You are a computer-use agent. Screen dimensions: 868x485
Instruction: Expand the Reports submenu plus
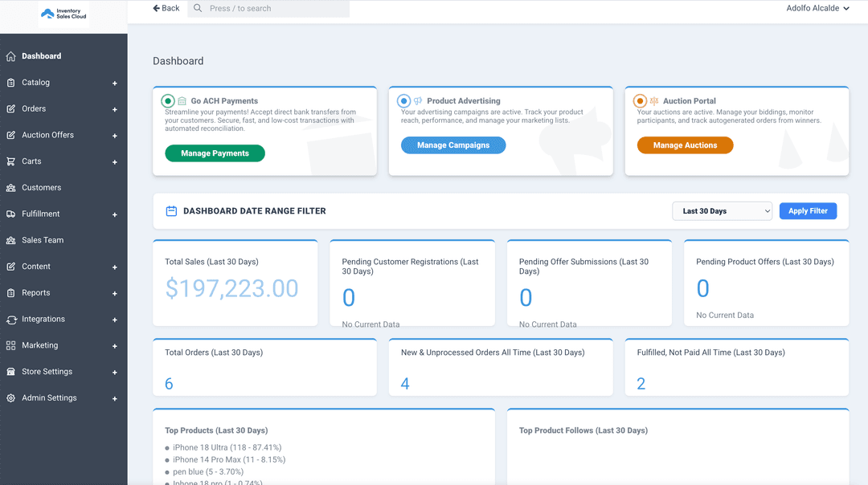coord(115,294)
